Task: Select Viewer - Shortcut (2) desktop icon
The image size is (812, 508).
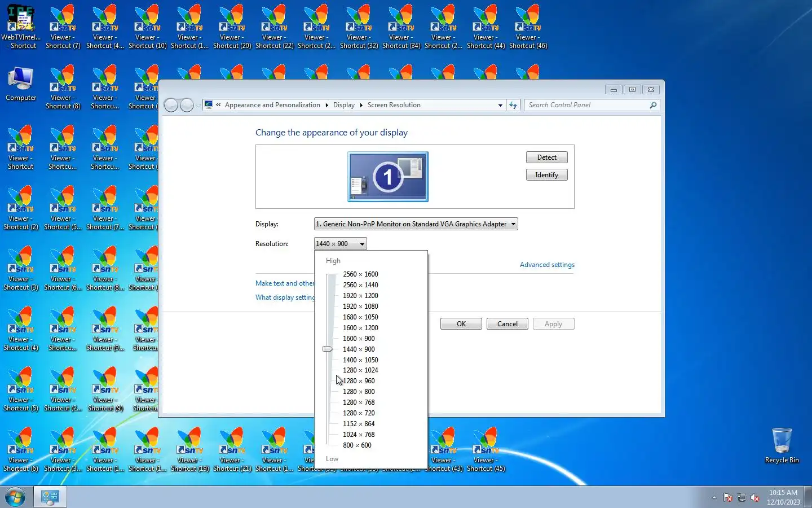Action: 21,208
